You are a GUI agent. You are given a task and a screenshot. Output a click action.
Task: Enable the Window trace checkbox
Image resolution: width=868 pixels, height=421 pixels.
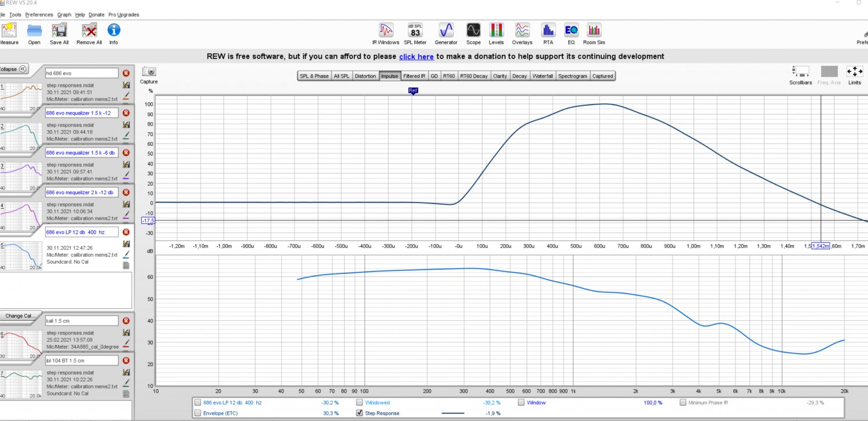pos(521,402)
